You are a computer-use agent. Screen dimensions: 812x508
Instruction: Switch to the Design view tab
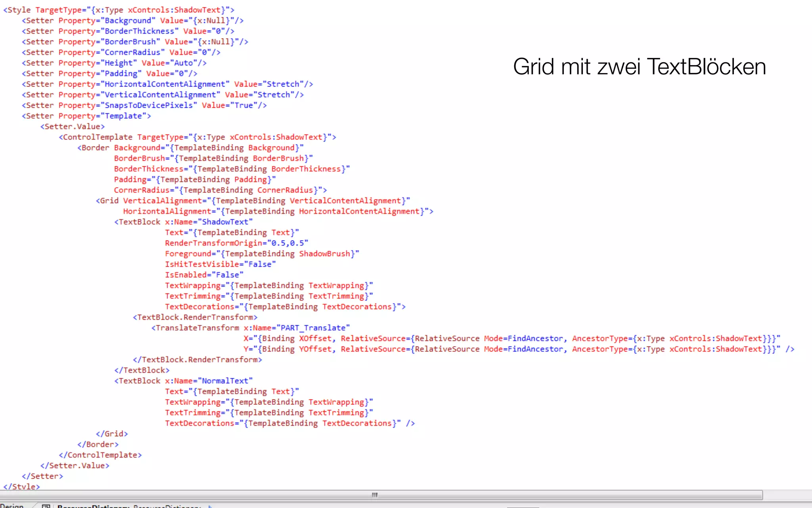tap(12, 506)
